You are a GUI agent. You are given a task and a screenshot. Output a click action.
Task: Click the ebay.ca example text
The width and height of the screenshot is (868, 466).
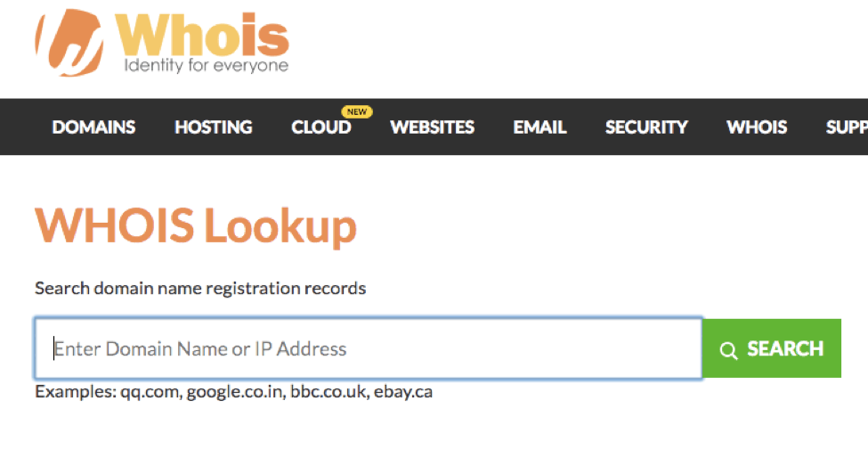[x=403, y=392]
